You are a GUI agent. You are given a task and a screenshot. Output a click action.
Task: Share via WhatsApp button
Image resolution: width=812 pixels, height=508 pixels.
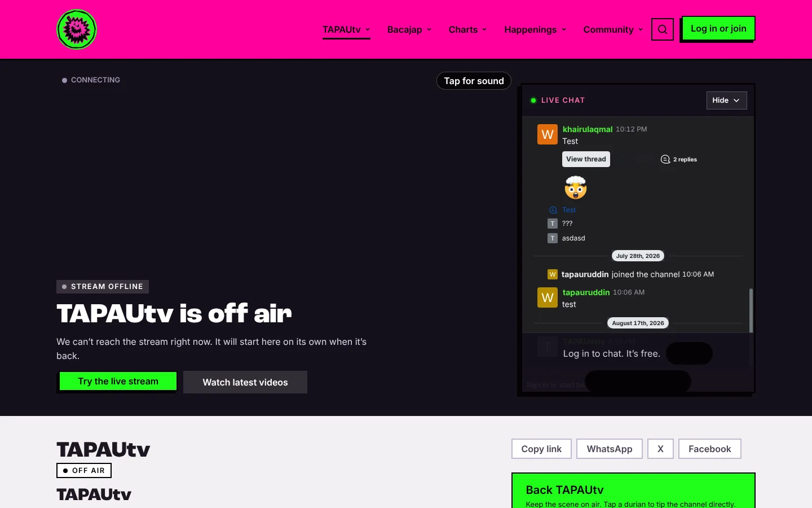pos(610,449)
